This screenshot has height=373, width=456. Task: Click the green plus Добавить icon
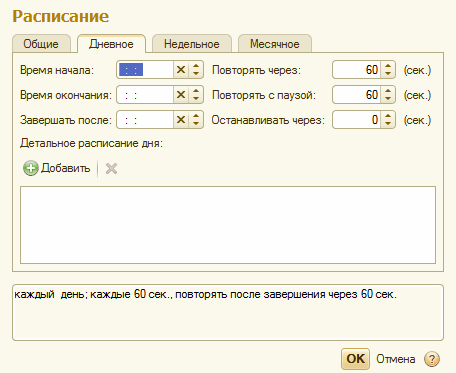(31, 168)
